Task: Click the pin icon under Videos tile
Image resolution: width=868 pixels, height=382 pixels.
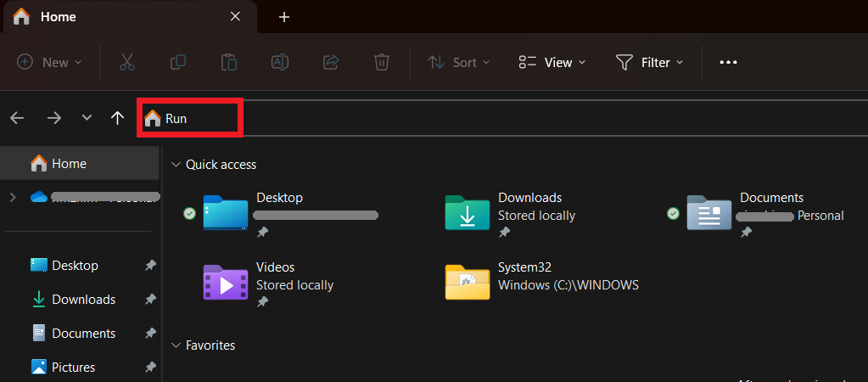Action: click(262, 302)
